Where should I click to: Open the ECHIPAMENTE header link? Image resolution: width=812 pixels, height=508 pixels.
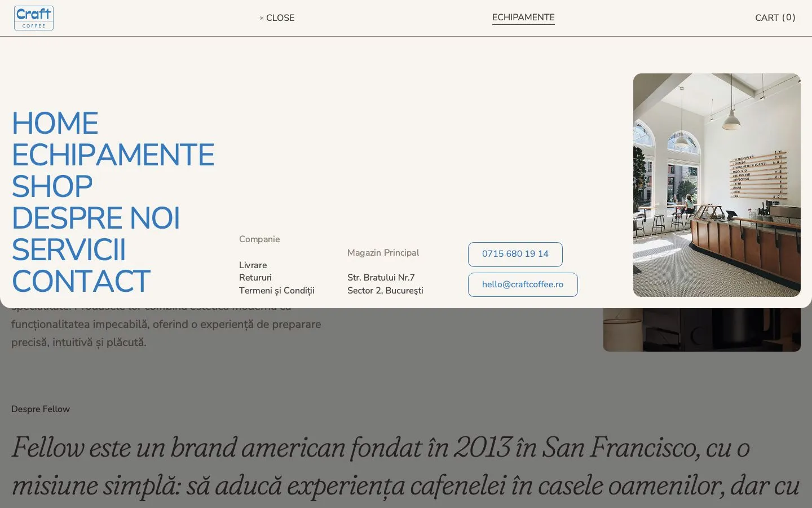tap(523, 17)
